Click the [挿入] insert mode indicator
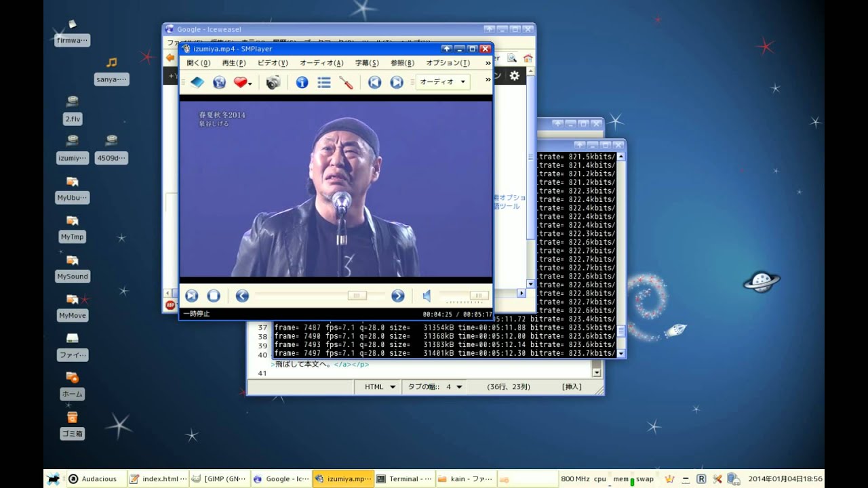The height and width of the screenshot is (488, 868). (572, 386)
